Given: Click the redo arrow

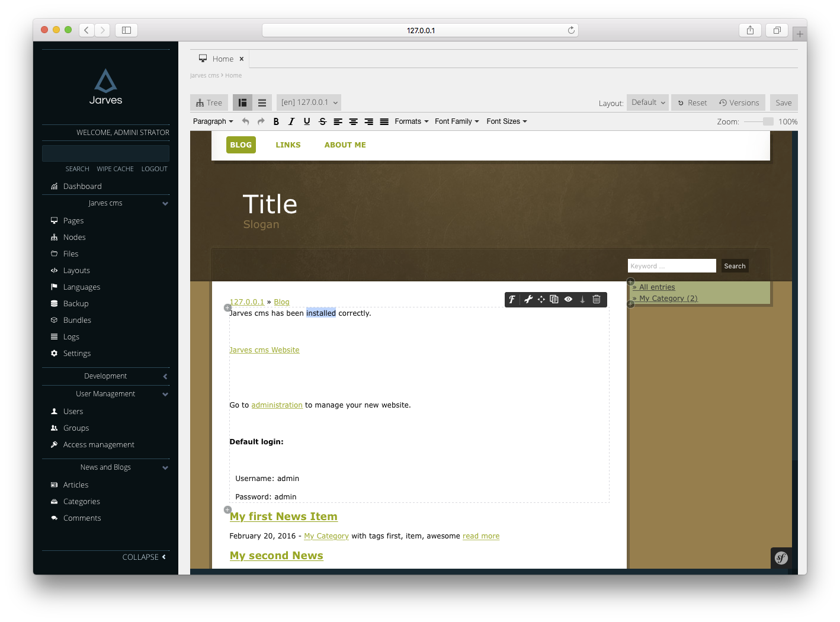Looking at the screenshot, I should coord(261,121).
